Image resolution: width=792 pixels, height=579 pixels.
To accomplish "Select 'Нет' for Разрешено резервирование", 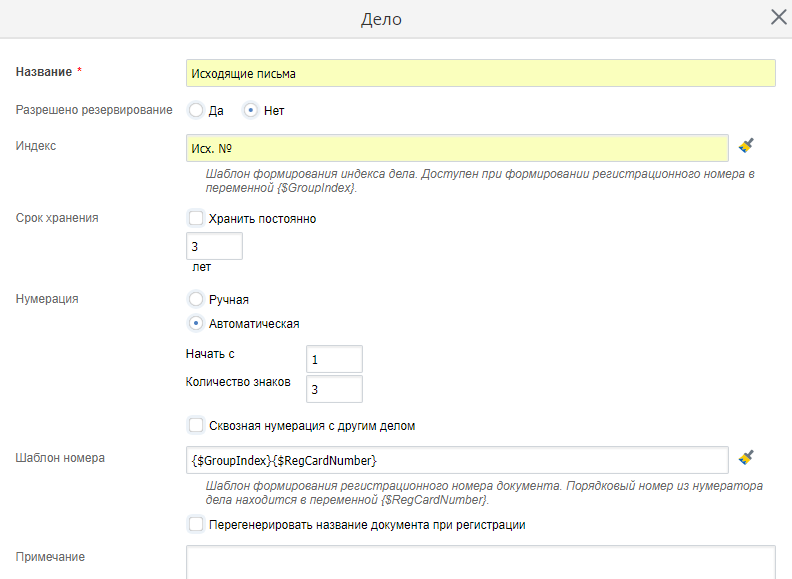I will (x=252, y=110).
